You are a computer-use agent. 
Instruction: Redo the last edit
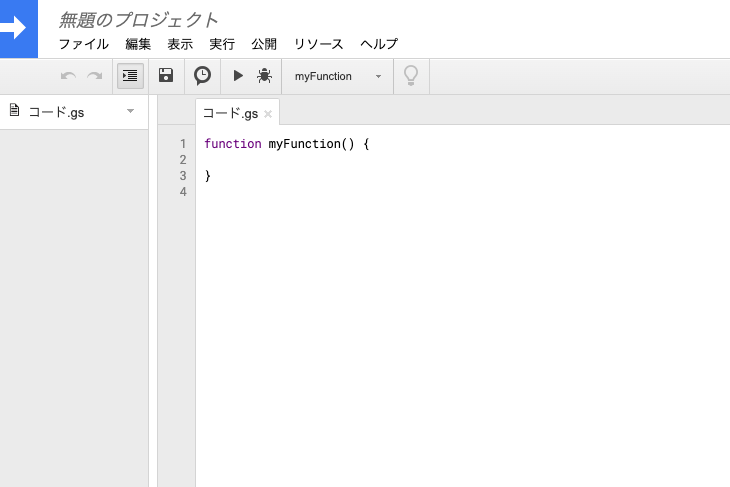click(x=95, y=76)
